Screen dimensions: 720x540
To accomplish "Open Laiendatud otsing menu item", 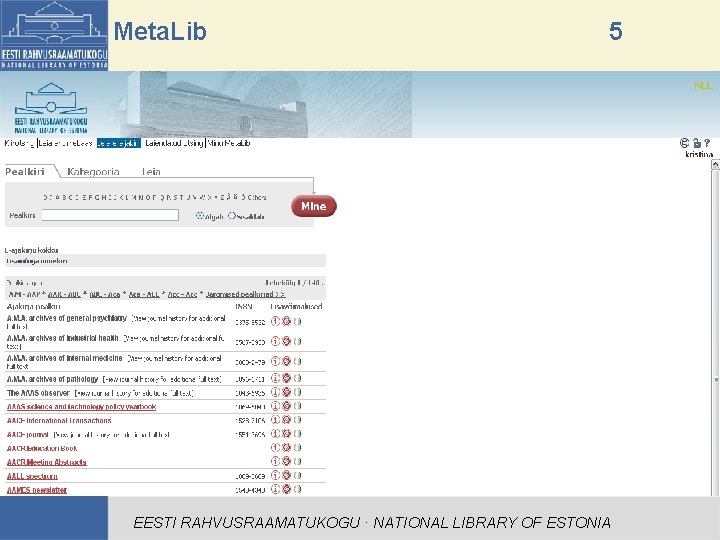I will pos(174,143).
